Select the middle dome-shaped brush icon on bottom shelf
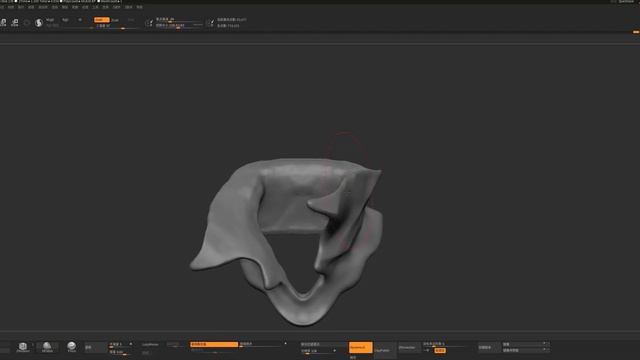Screen dimensions: 640x360 coord(47,347)
